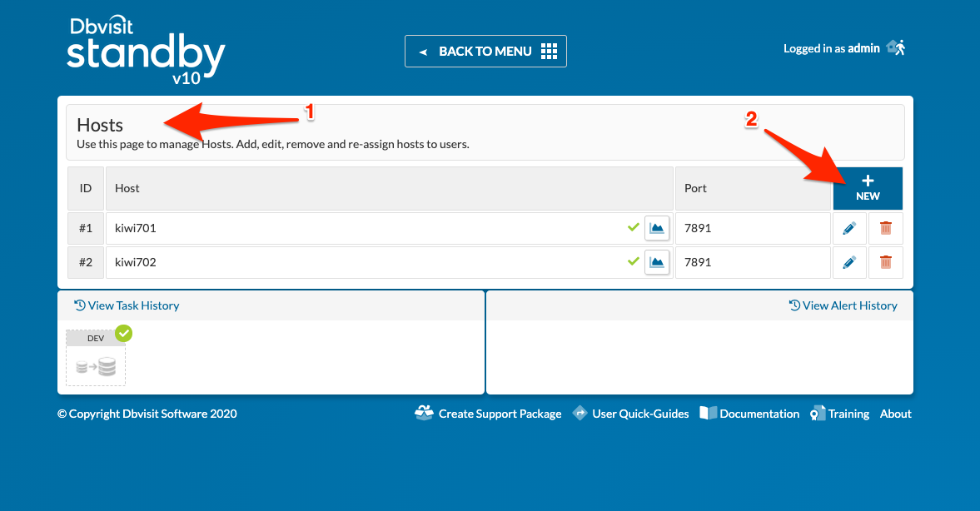
Task: Click the Host column header
Action: click(x=390, y=188)
